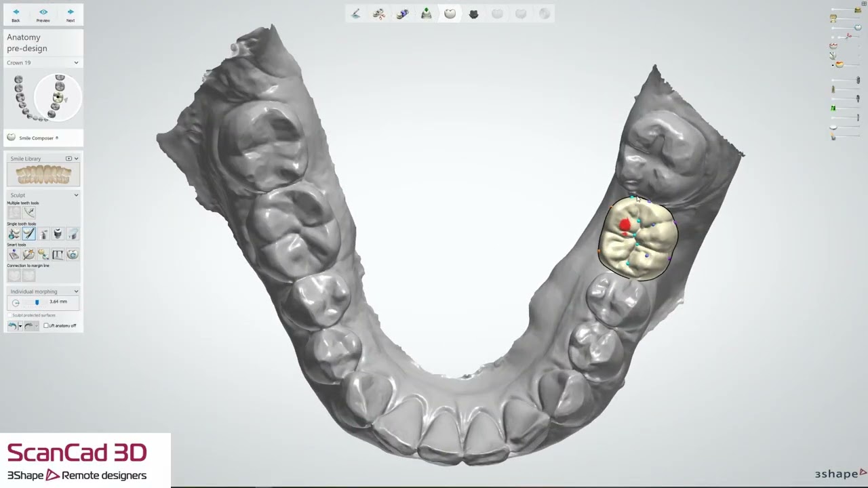The image size is (868, 488).
Task: Enable the Lift anatomy off checkbox
Action: 46,326
